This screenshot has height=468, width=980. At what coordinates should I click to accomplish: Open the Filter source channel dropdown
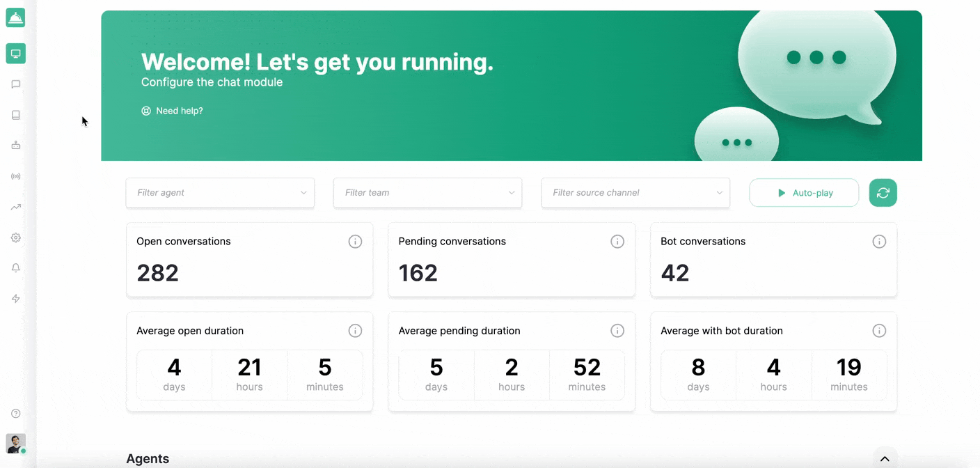point(635,193)
